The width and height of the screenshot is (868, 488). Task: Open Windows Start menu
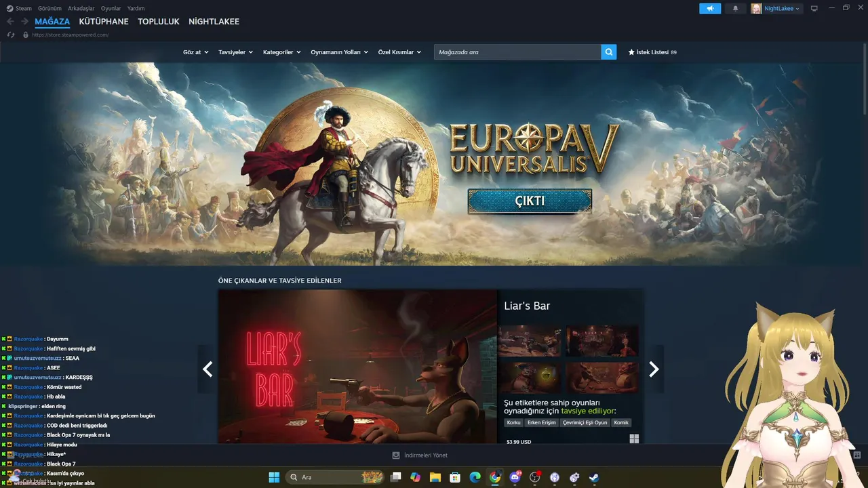(274, 477)
